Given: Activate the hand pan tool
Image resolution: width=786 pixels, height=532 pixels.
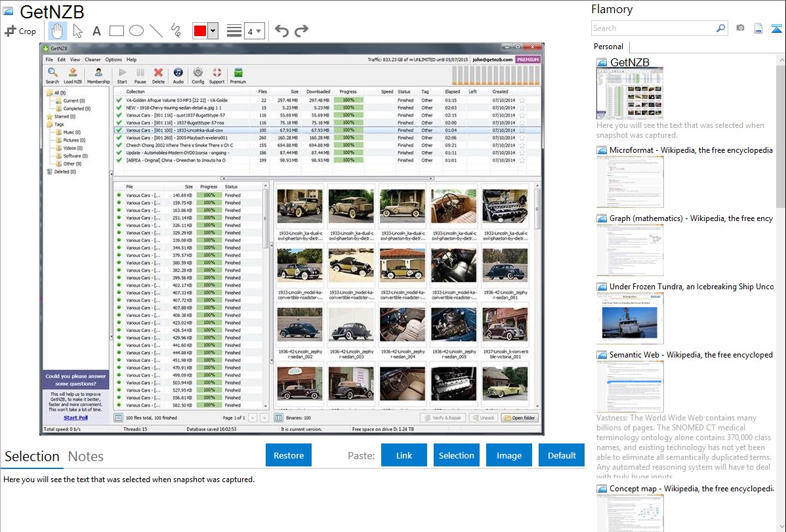Looking at the screenshot, I should 57,31.
